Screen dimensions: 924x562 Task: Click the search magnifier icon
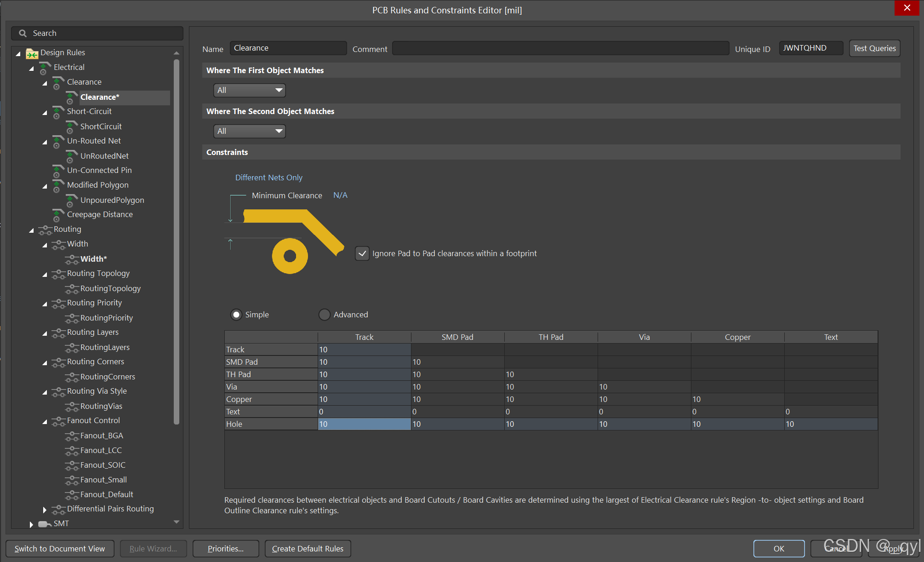[23, 33]
